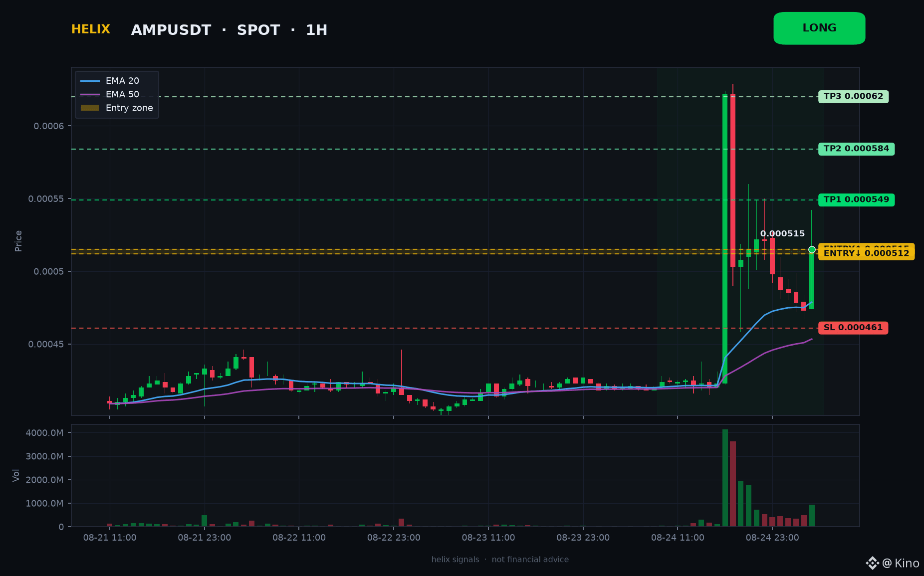This screenshot has width=924, height=576.
Task: Click the 1000.0M volume axis tick
Action: pyautogui.click(x=44, y=503)
